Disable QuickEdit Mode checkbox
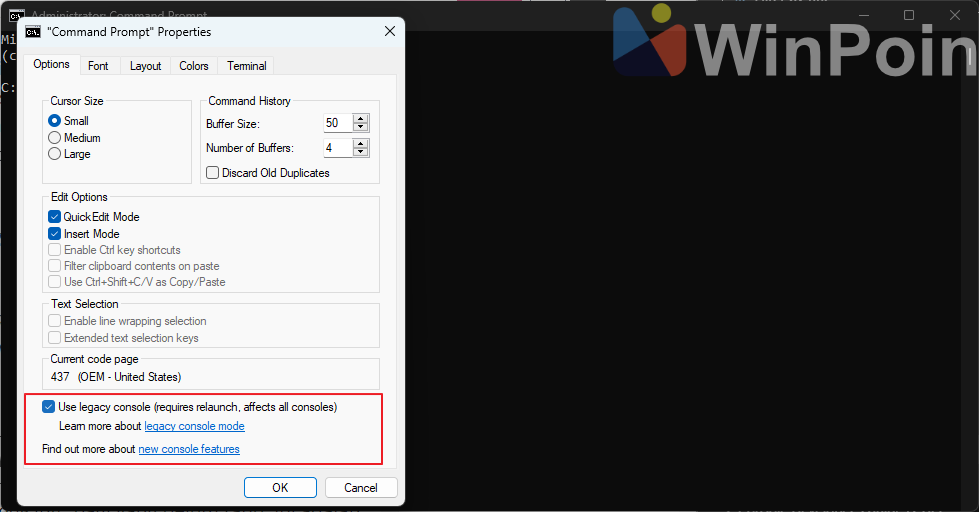This screenshot has height=512, width=979. [55, 217]
